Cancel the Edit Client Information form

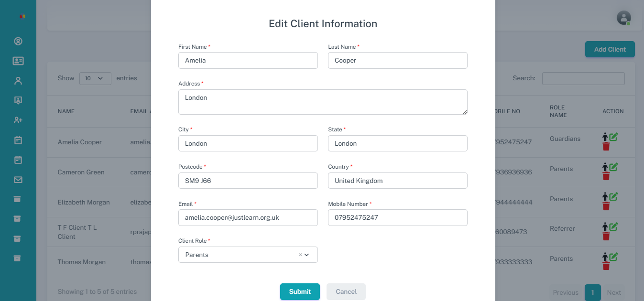click(346, 291)
